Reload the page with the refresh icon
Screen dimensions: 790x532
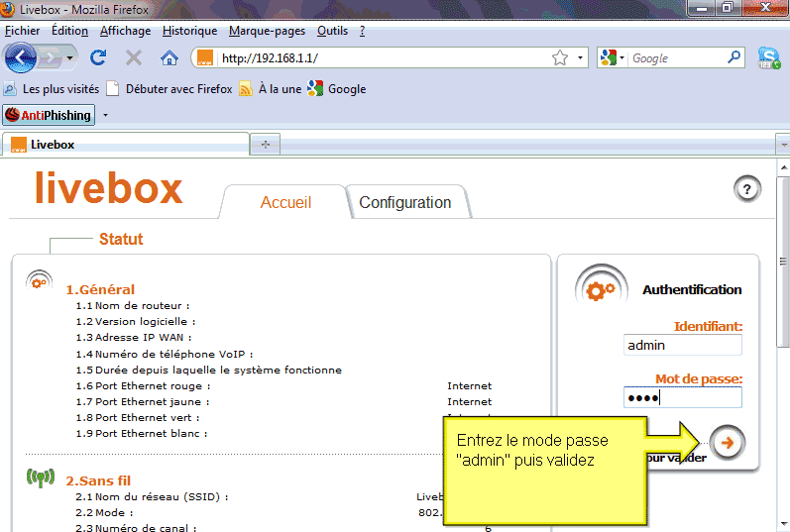click(x=98, y=57)
